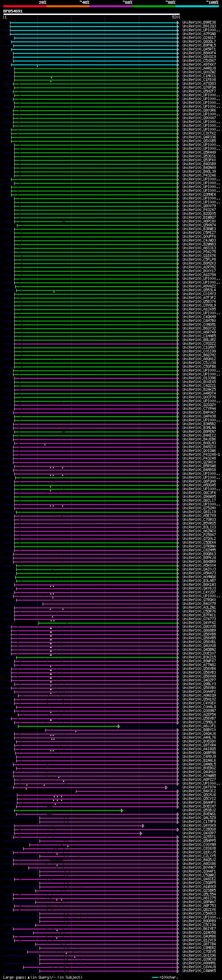
Task: Select the UniRef100_A4RQJ8 label
Action: (x=199, y=68)
